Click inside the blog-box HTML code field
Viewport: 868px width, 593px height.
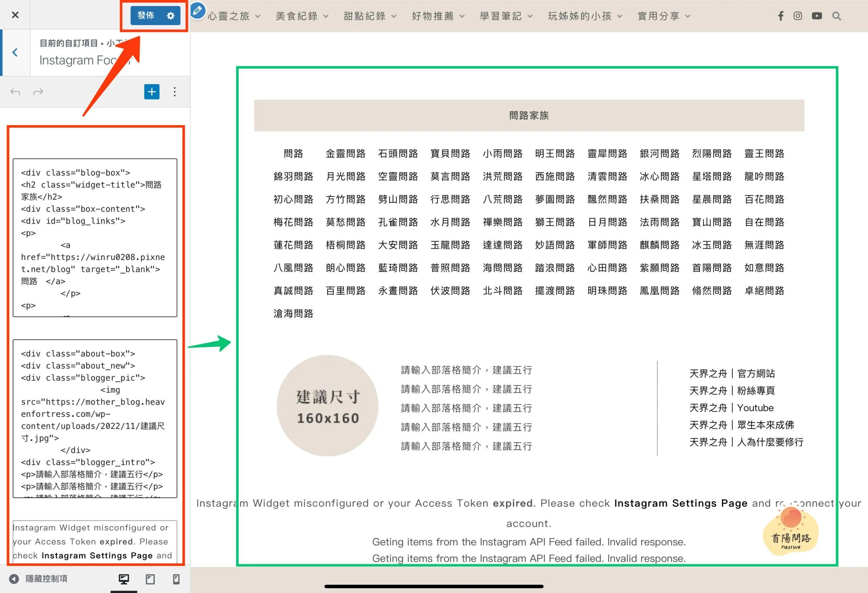click(95, 238)
